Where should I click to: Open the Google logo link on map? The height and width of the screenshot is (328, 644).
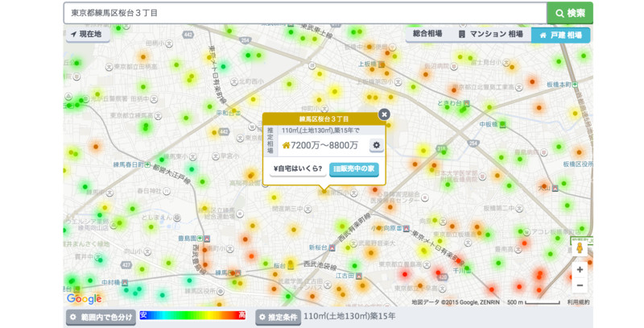click(x=84, y=299)
